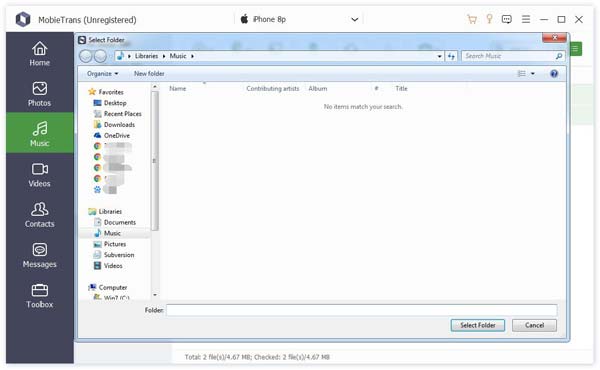Expand the arrow after Libraries breadcrumb

[164, 56]
